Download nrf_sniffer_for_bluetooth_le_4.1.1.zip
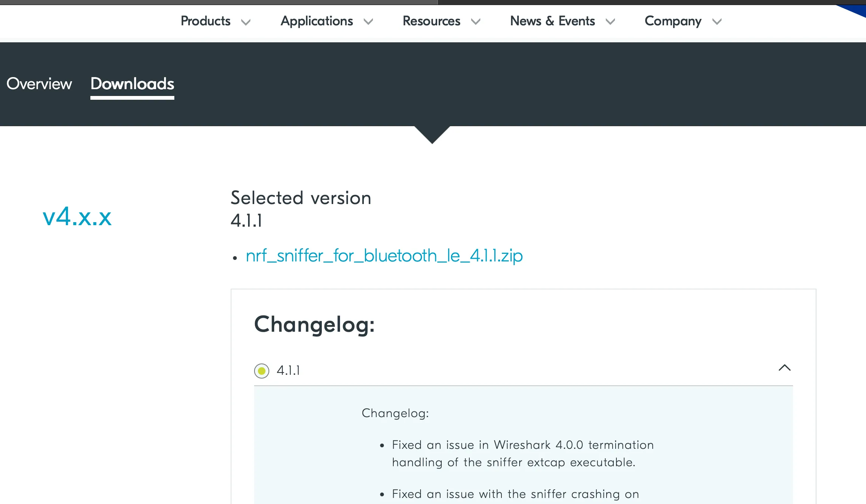 pyautogui.click(x=384, y=256)
